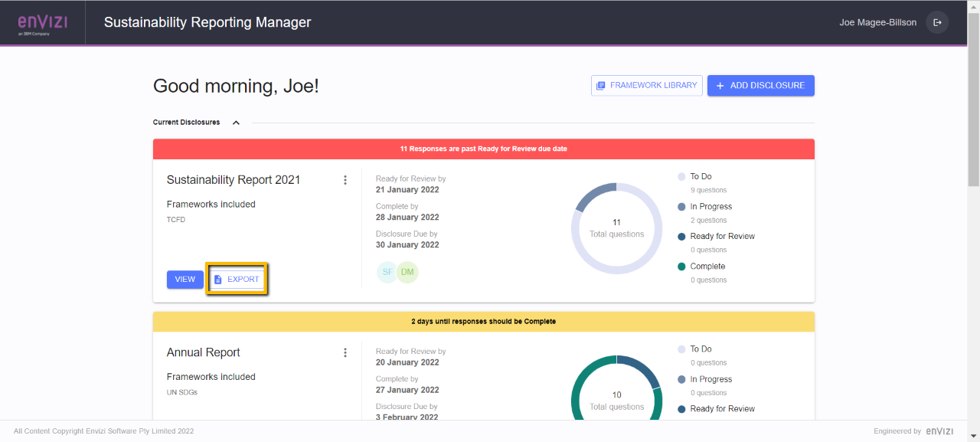Click the 2 questions In Progress count
Viewport: 980px width, 442px height.
pos(709,221)
